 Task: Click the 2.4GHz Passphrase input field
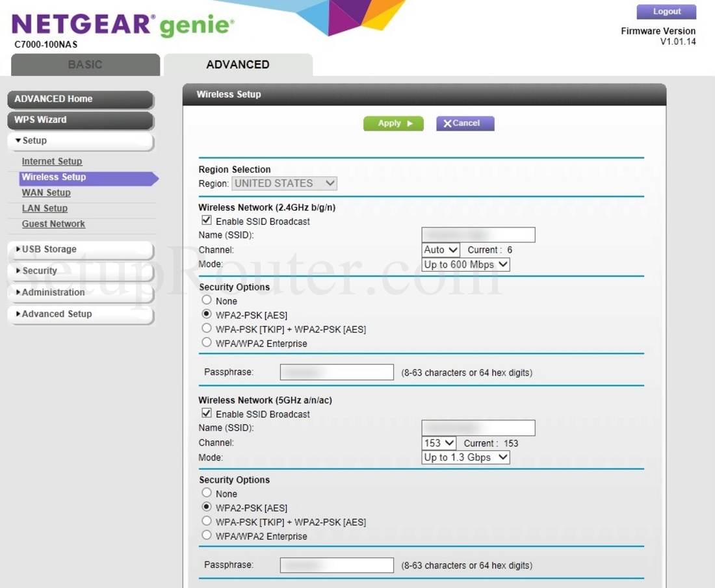pos(337,372)
